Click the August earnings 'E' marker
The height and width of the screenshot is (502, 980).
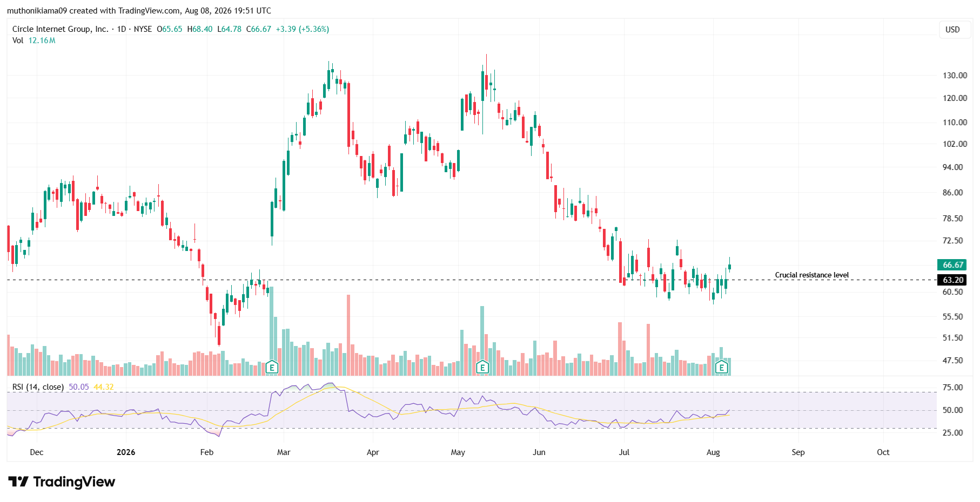(721, 368)
